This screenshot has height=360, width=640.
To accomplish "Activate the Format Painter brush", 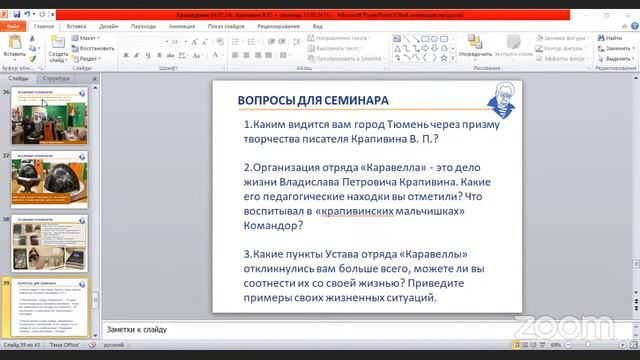I will point(32,59).
